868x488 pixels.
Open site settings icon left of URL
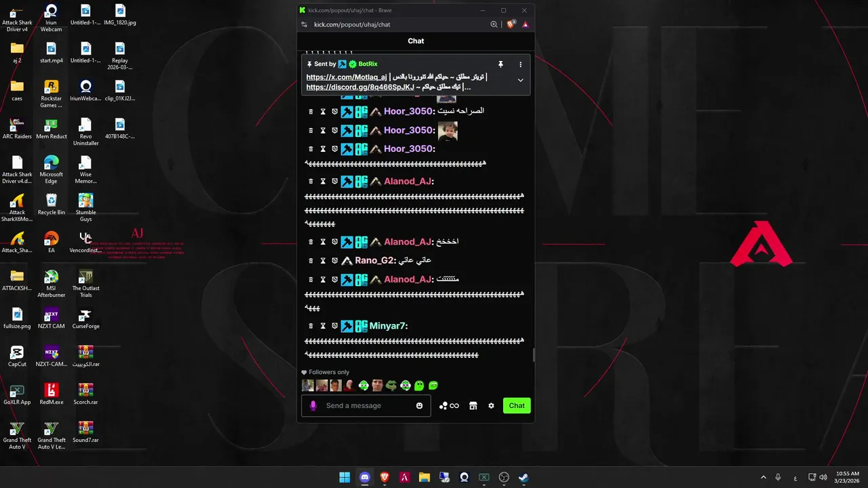pos(304,24)
